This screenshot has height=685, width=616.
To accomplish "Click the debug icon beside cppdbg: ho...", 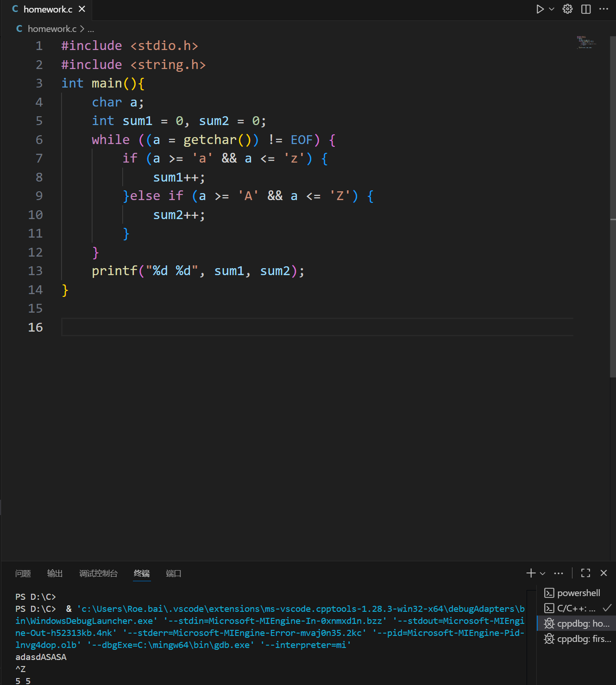I will pos(549,623).
